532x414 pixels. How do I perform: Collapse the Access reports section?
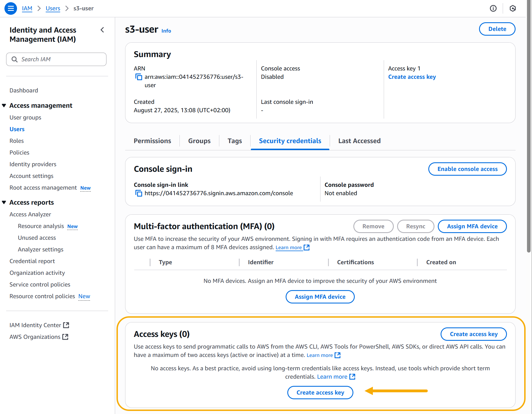[x=4, y=202]
